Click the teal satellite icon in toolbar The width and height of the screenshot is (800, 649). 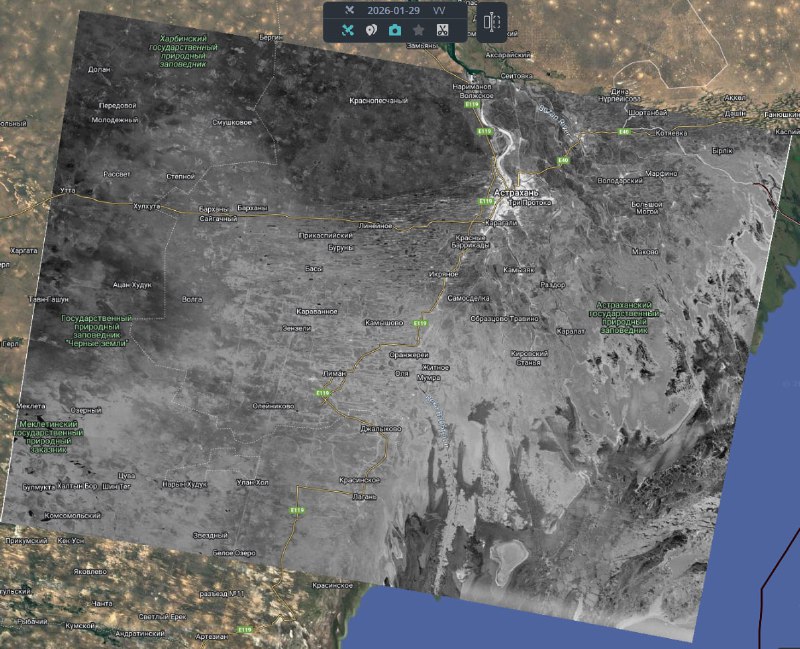click(x=348, y=30)
